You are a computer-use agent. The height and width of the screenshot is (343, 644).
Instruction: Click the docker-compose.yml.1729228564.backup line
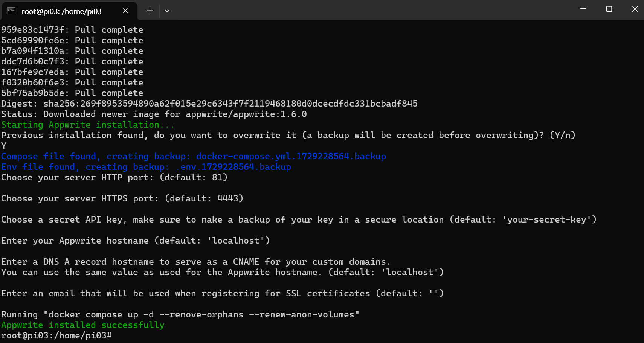[x=194, y=156]
